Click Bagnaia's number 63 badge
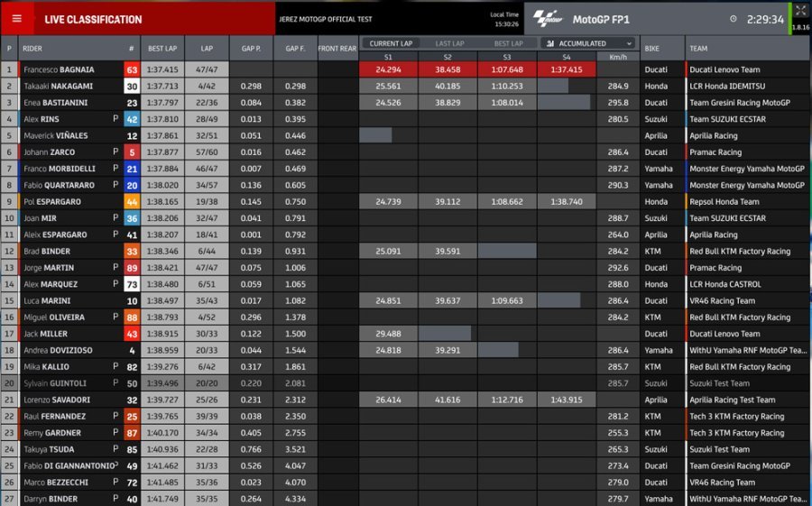 tap(132, 69)
